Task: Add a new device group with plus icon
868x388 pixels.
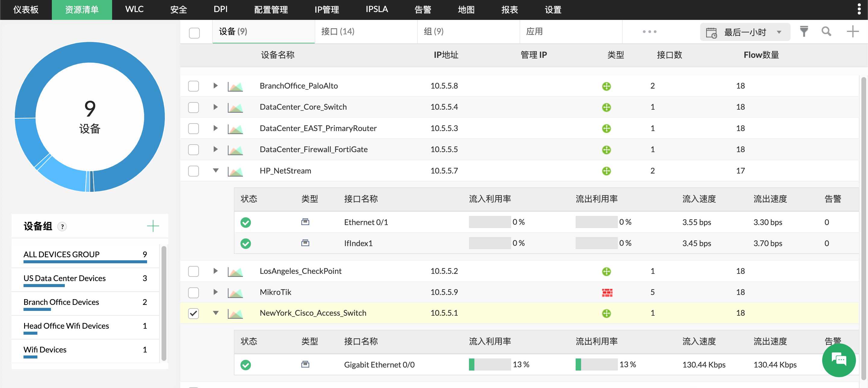Action: pos(153,226)
